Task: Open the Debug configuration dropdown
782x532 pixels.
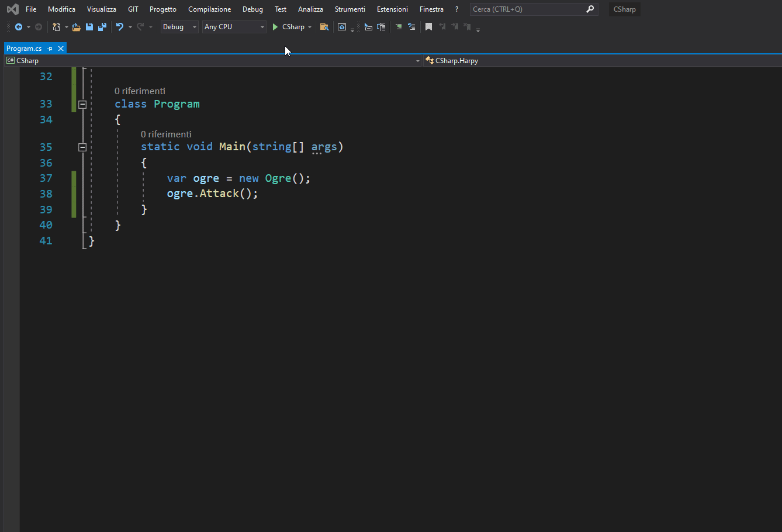Action: pos(179,27)
